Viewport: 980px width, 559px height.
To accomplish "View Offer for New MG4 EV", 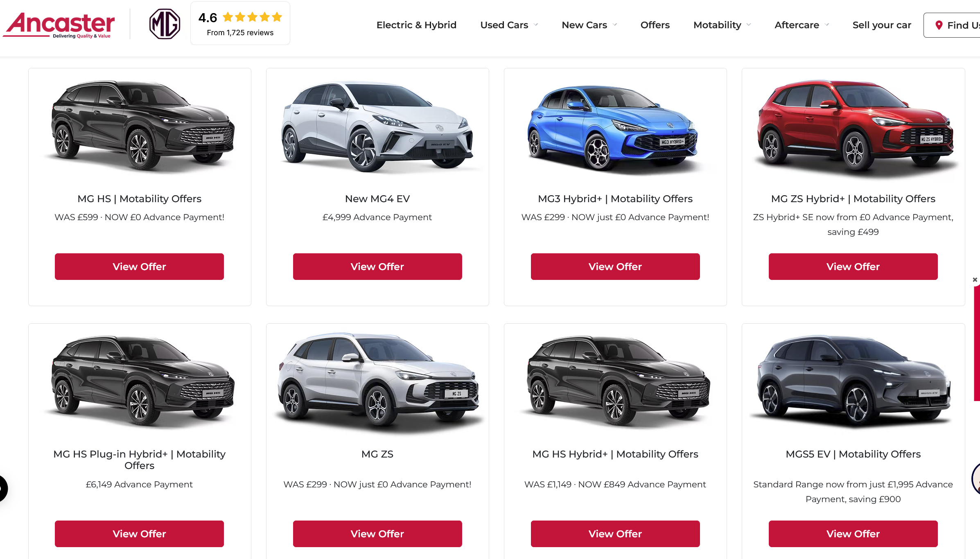I will (377, 266).
